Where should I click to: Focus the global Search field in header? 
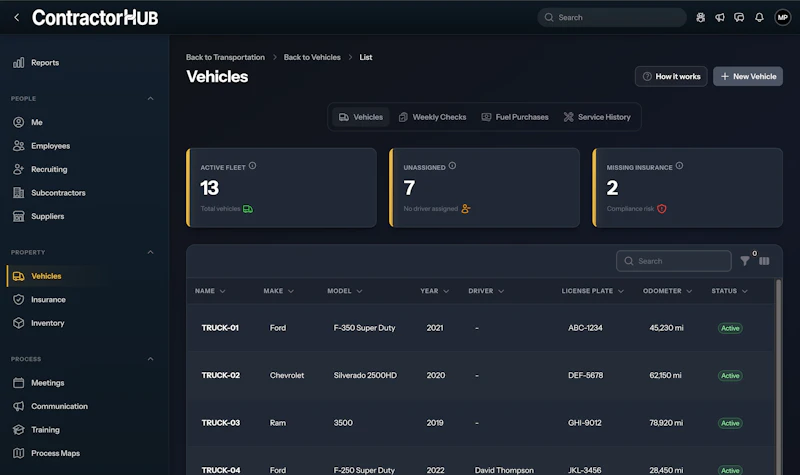[x=612, y=17]
